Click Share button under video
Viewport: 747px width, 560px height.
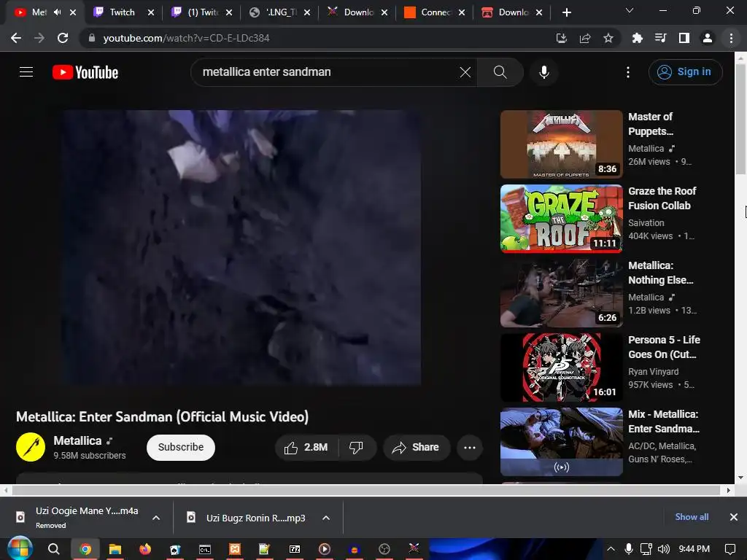tap(417, 447)
